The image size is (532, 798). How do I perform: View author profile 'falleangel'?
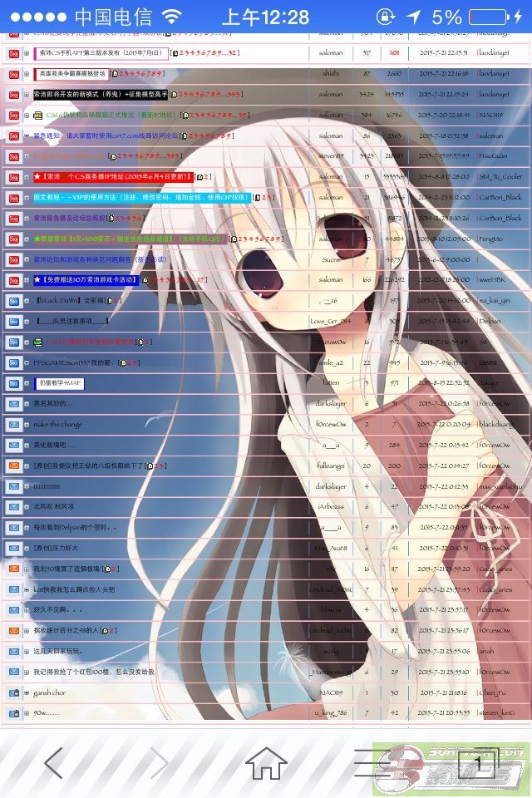(x=331, y=465)
